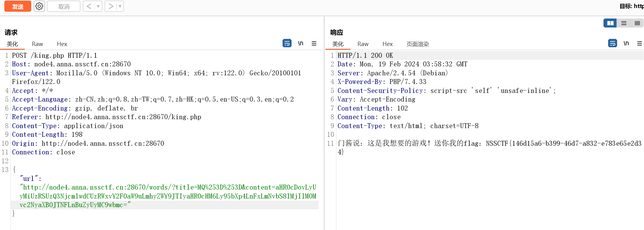644x230 pixels.
Task: Click the request Content-Length: 198 line
Action: pos(47,134)
